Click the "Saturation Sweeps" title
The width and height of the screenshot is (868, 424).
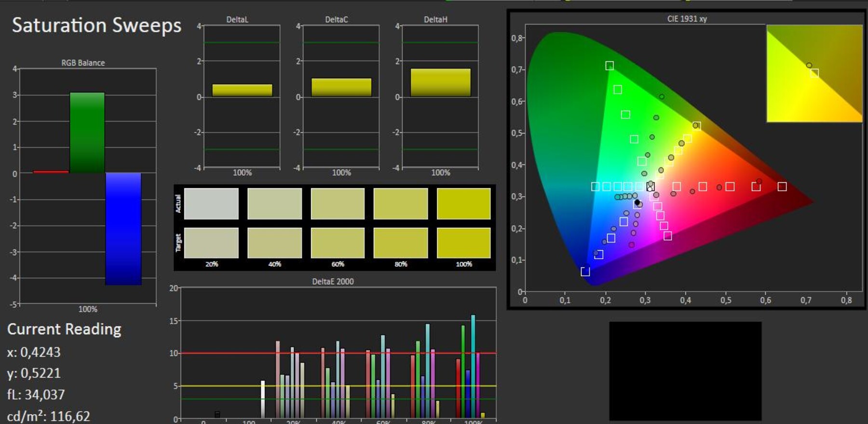[x=96, y=25]
